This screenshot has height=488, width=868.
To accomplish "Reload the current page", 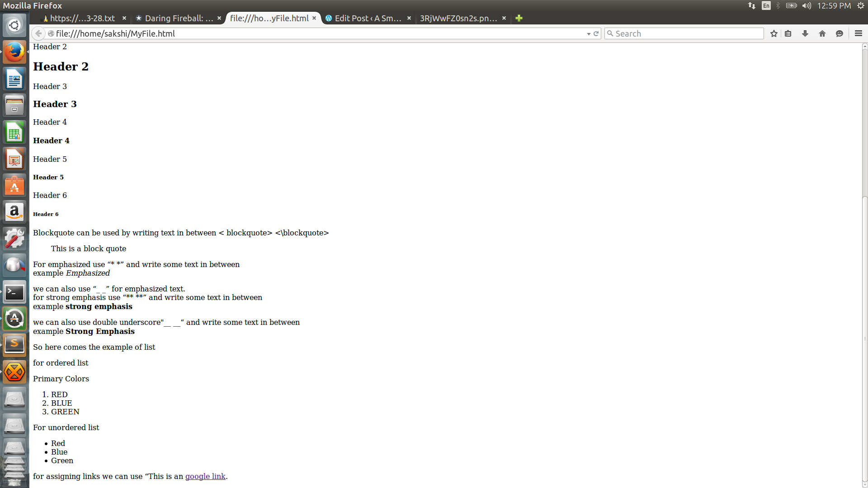I will coord(596,33).
